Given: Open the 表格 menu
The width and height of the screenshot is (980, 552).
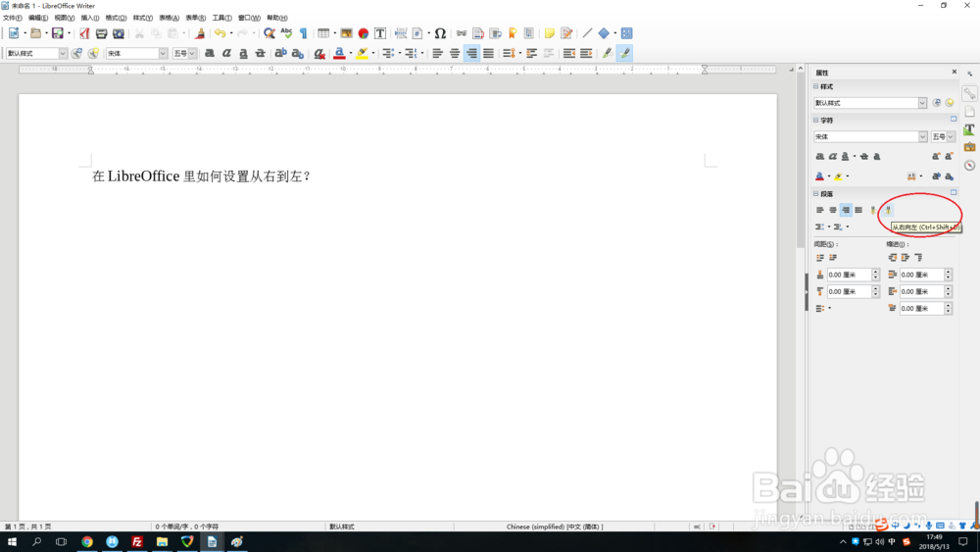Looking at the screenshot, I should [169, 18].
